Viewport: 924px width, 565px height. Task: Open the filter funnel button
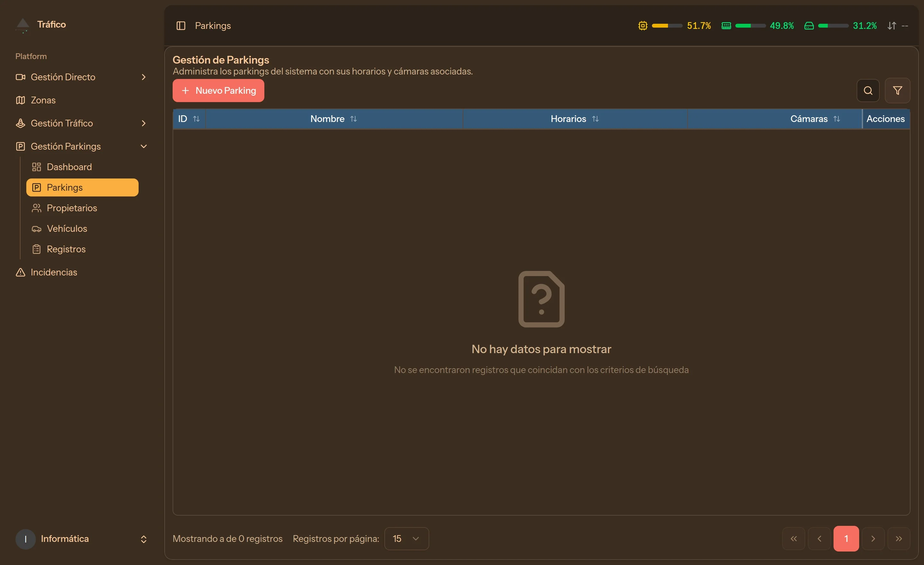pyautogui.click(x=897, y=91)
